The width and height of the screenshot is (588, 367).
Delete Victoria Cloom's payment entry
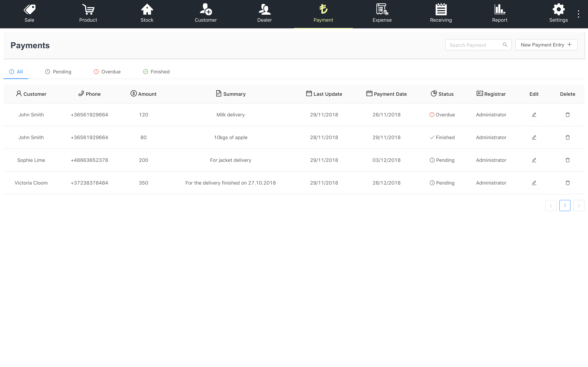point(568,183)
